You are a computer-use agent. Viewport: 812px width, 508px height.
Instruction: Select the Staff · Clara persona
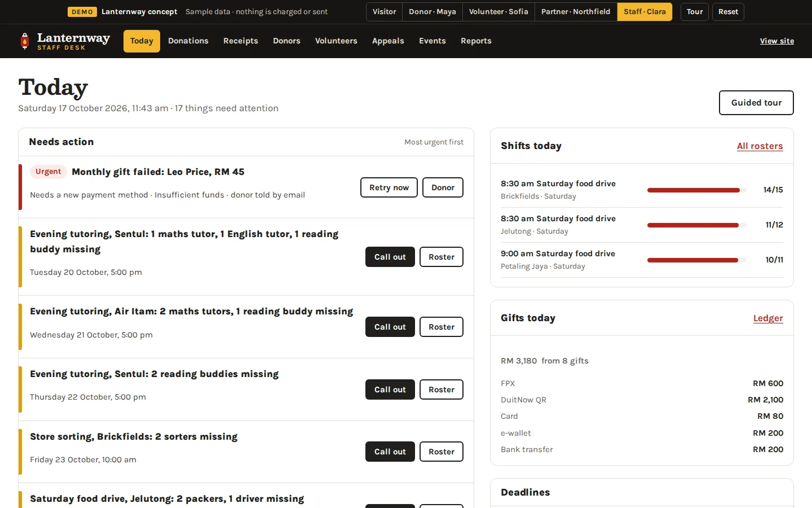click(645, 12)
